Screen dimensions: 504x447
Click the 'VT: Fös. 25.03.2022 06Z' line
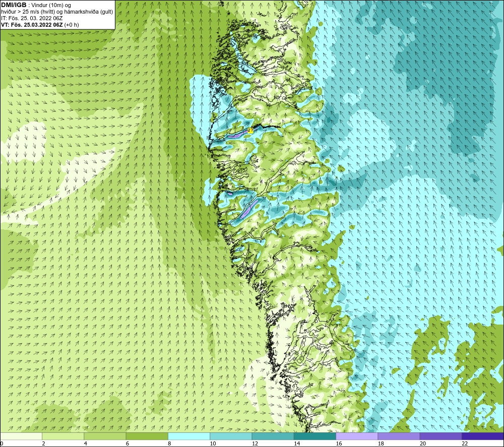coord(40,25)
